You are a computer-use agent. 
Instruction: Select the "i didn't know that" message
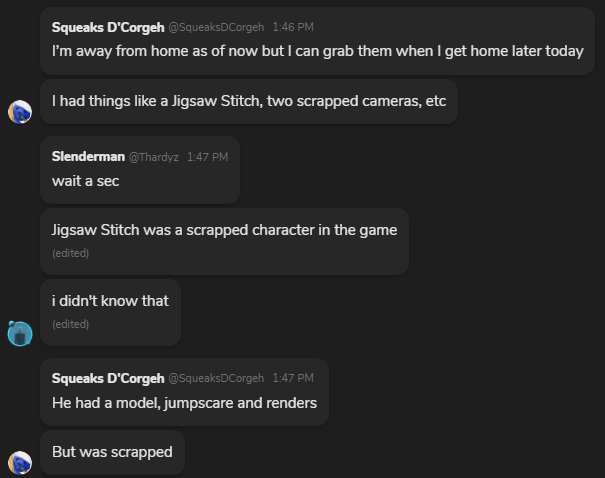point(110,300)
